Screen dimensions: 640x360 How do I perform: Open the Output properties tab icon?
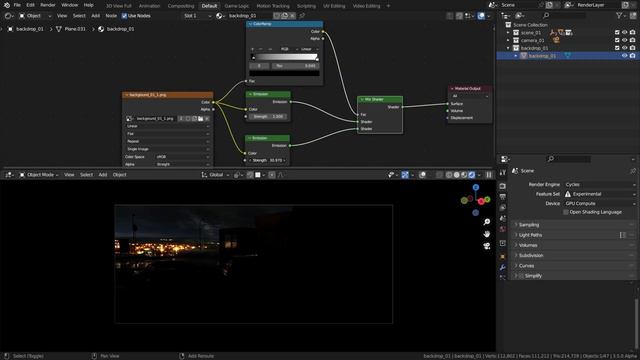(502, 197)
